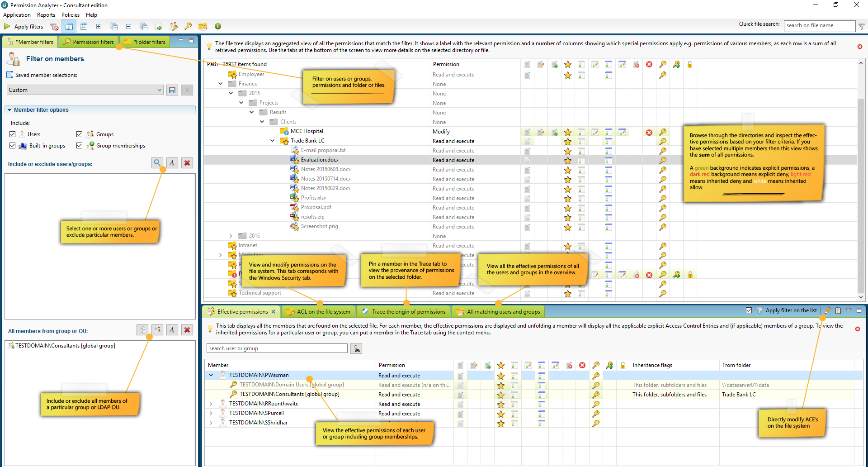Click the Quick file search input field
Viewport: 868px width, 467px height.
coord(819,26)
